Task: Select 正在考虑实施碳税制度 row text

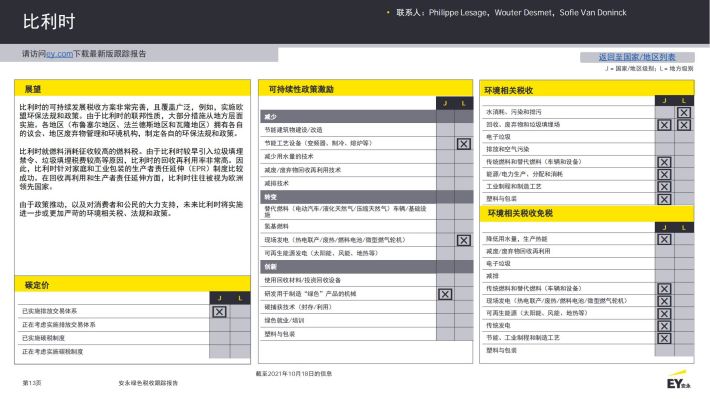Action: click(53, 351)
